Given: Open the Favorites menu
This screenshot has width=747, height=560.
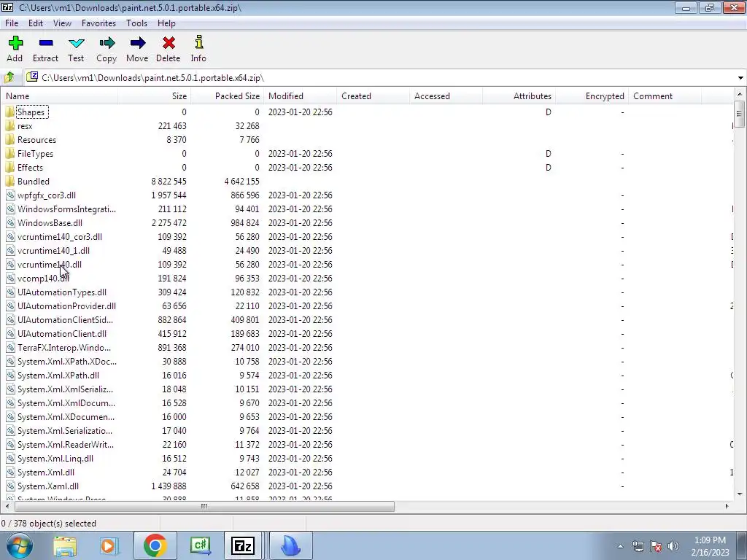Looking at the screenshot, I should pos(98,23).
